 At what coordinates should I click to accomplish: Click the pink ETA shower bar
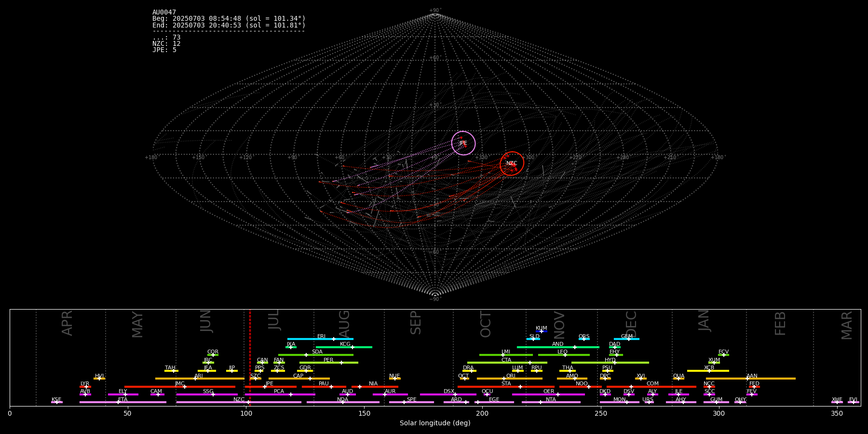[123, 402]
